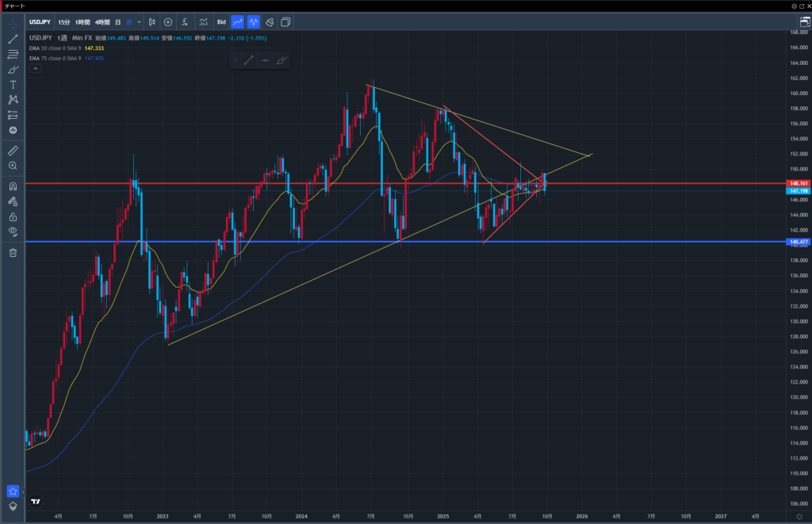Collapse the indicator legend chevron
The height and width of the screenshot is (524, 812).
(35, 69)
